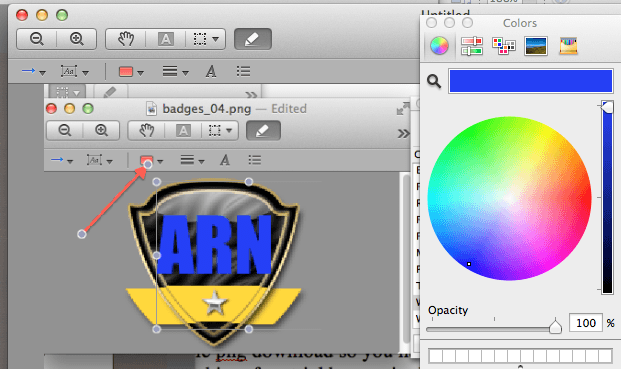Click the Opacity slider handle
Viewport: 621px width, 369px height.
coord(555,326)
